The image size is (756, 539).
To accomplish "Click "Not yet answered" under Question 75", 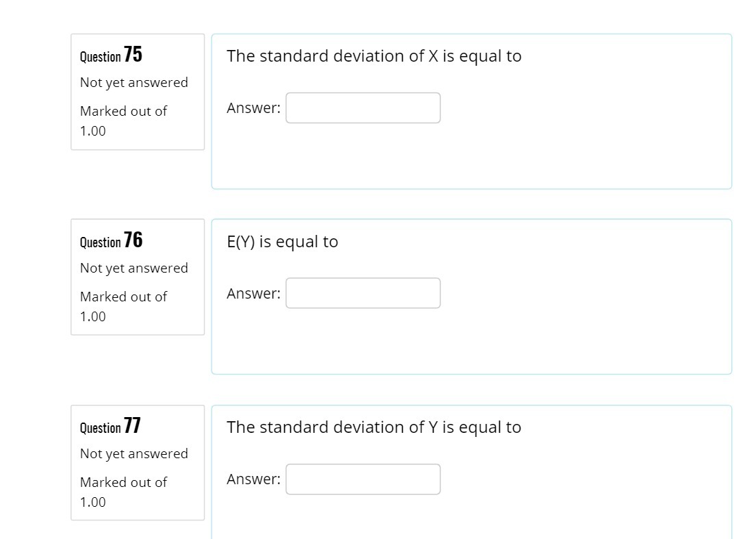I will [x=134, y=82].
